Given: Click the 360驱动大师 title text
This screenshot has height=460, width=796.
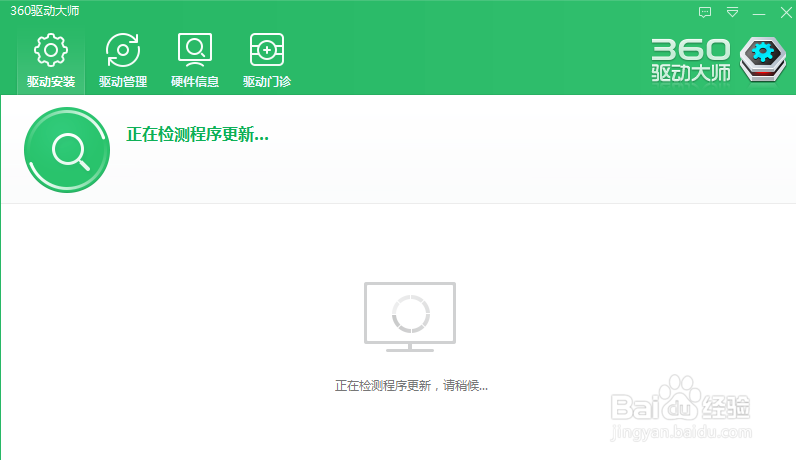Looking at the screenshot, I should click(45, 11).
